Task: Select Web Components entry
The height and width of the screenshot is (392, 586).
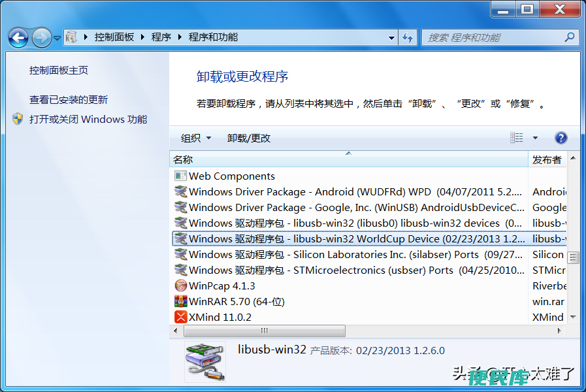Action: (x=232, y=176)
